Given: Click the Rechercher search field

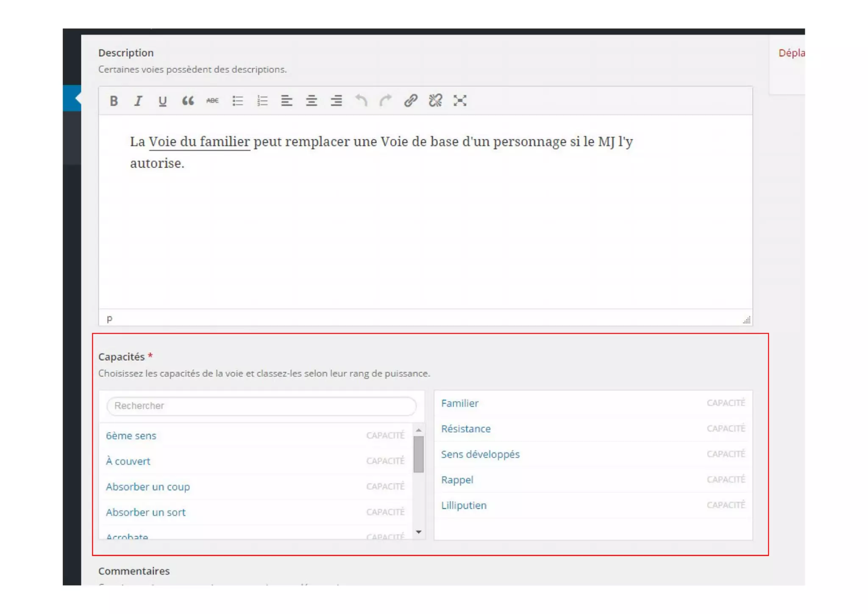Looking at the screenshot, I should (x=261, y=406).
